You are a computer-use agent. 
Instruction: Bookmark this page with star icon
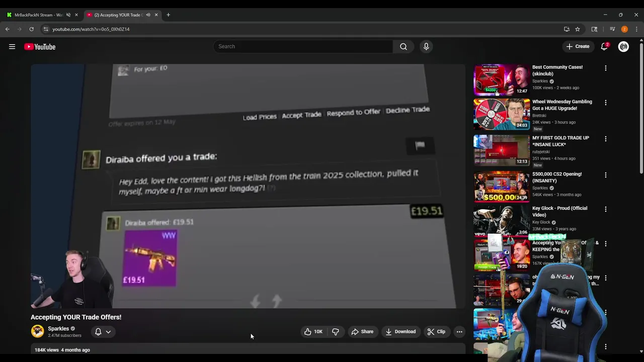click(x=578, y=29)
